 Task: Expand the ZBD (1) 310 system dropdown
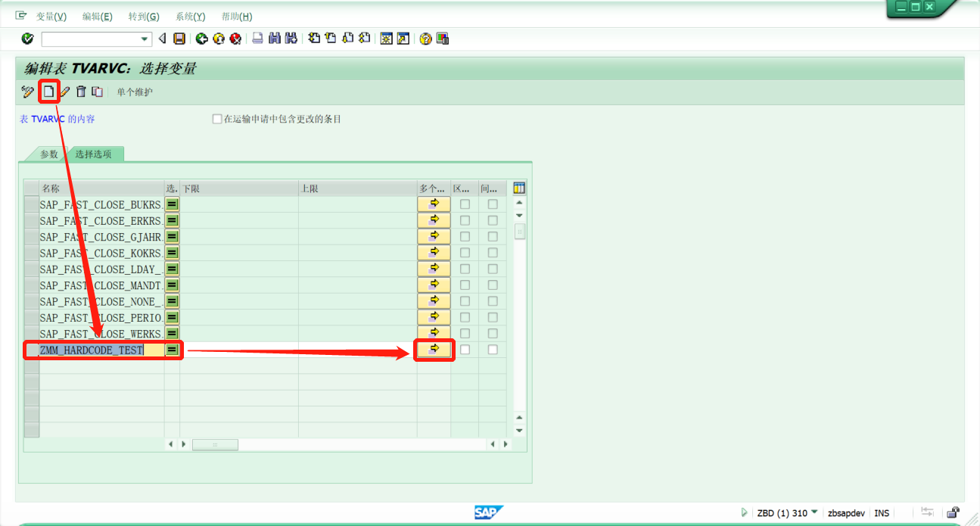[x=814, y=512]
